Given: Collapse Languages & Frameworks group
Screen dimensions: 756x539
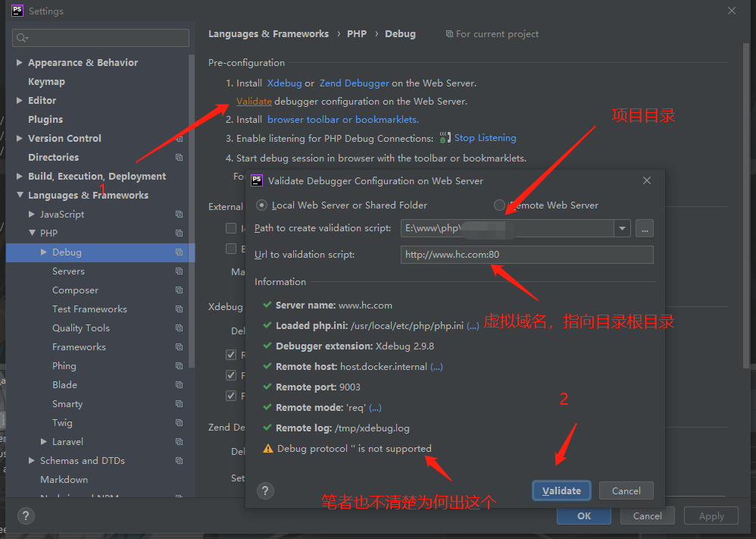Looking at the screenshot, I should (x=20, y=195).
